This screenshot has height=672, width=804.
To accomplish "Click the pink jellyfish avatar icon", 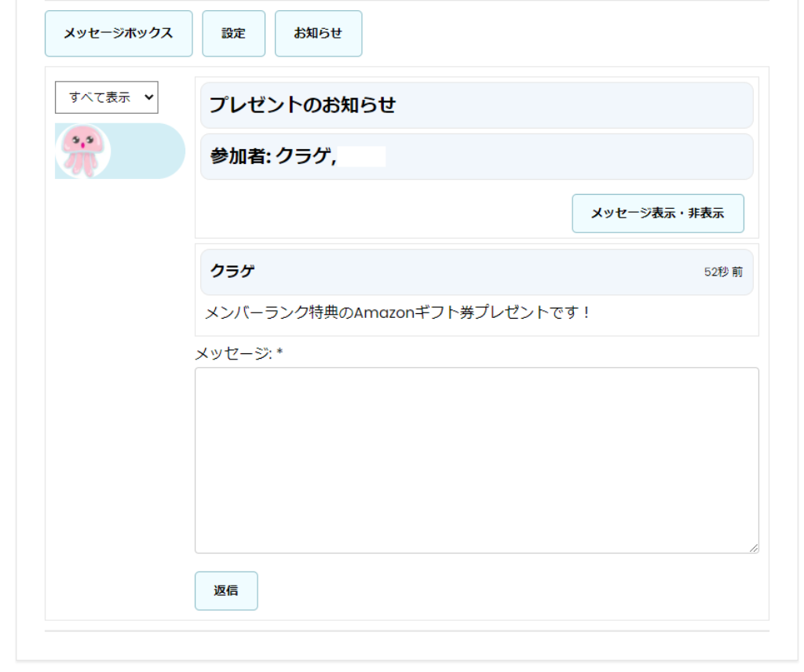I will tap(82, 150).
